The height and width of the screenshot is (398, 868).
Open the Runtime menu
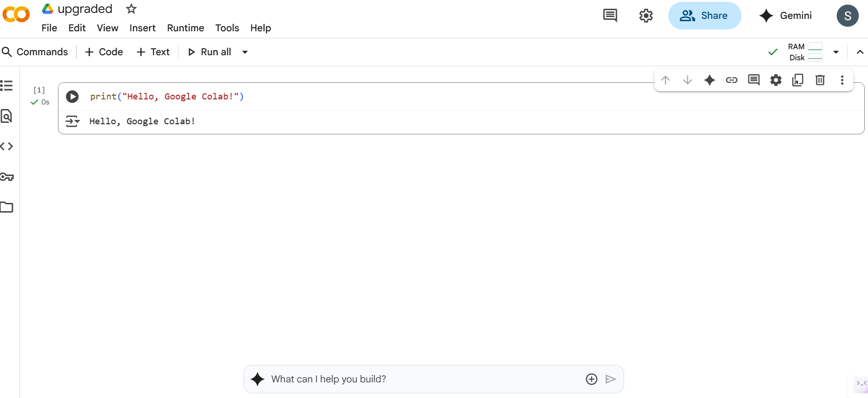(185, 28)
